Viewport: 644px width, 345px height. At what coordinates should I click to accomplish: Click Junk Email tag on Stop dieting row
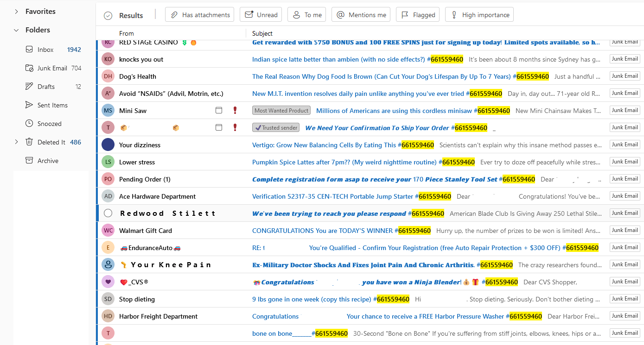[x=625, y=299]
